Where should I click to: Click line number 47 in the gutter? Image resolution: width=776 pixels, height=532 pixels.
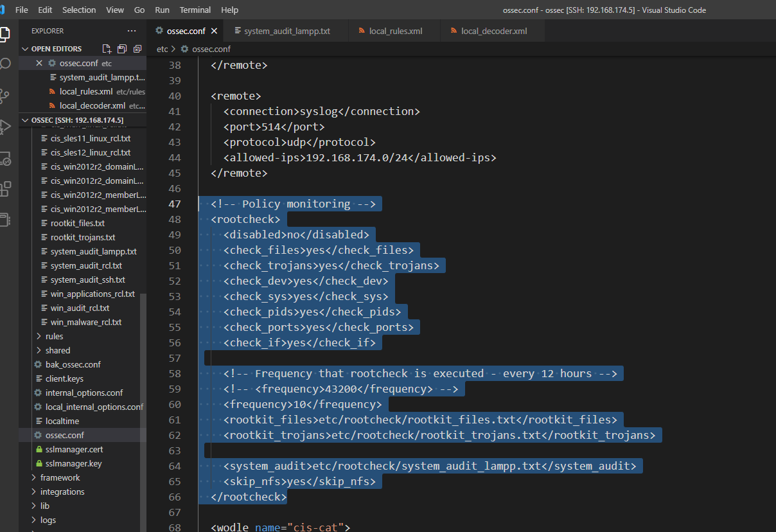173,204
